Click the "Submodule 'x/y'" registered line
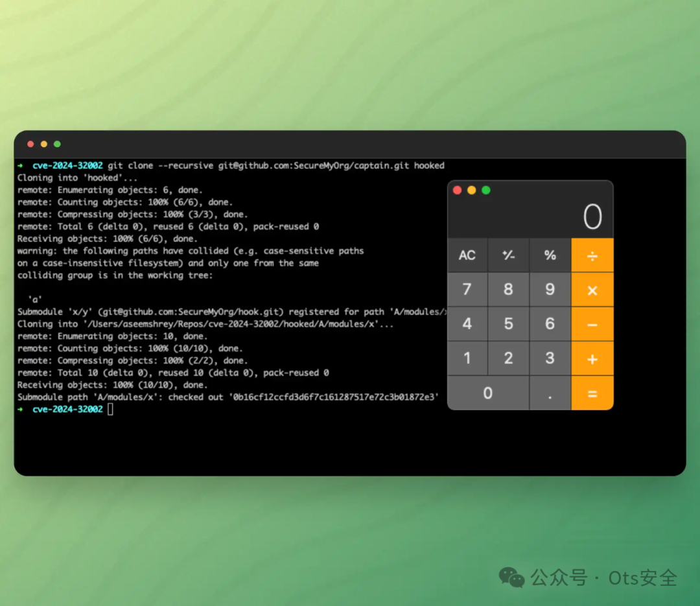Screen dimensions: 700x606 [x=231, y=312]
